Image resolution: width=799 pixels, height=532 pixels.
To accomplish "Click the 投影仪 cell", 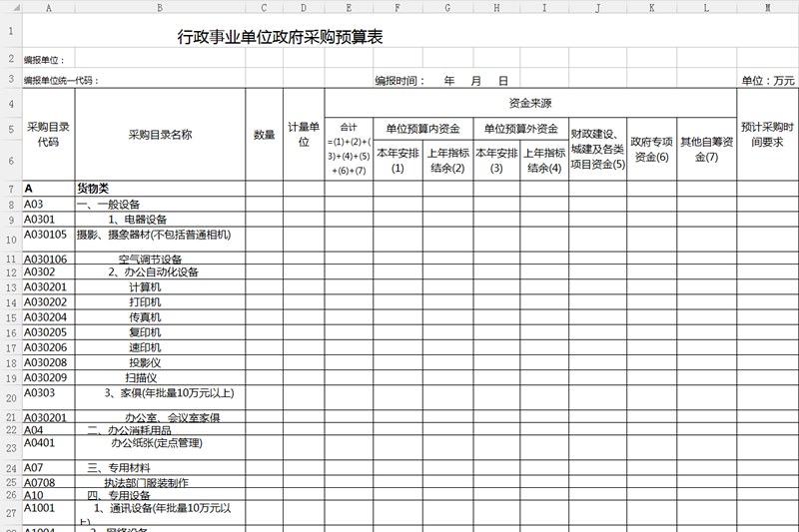I will coord(145,362).
